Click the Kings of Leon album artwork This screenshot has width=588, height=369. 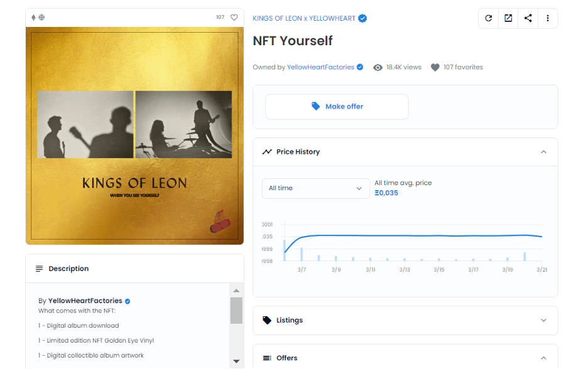[x=134, y=136]
